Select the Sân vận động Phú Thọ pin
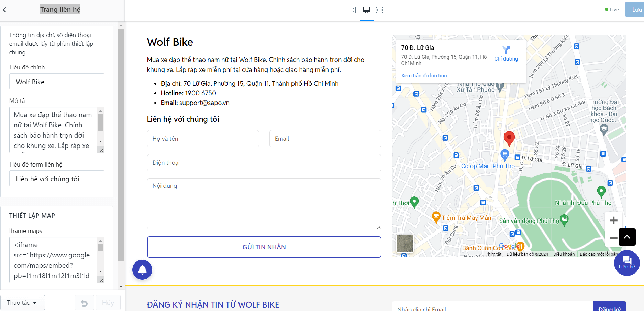 564,220
